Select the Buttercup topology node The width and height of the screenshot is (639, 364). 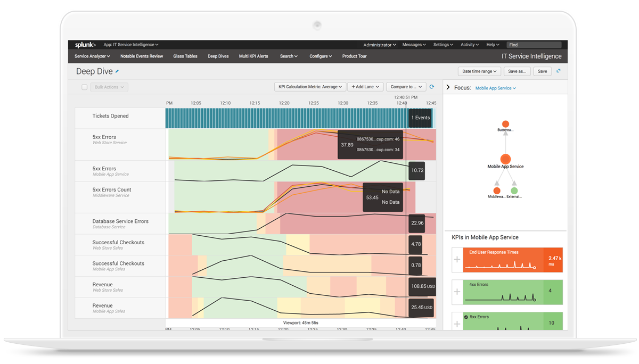[505, 124]
